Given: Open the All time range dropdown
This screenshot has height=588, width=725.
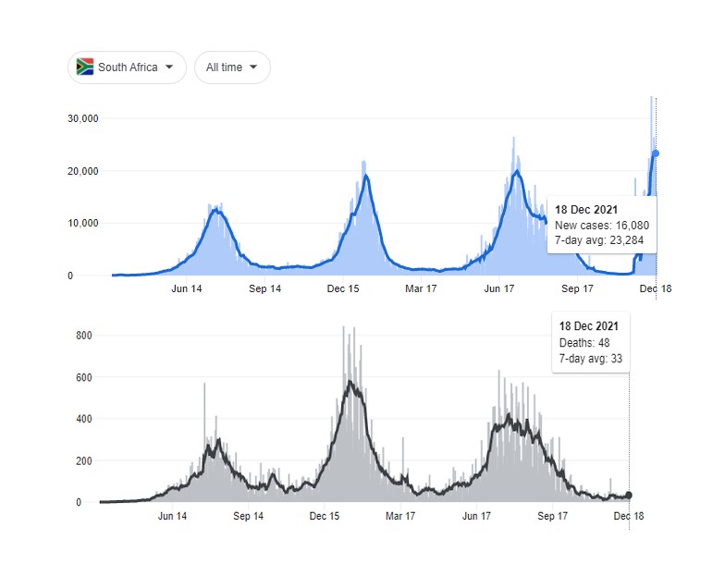Looking at the screenshot, I should click(232, 67).
